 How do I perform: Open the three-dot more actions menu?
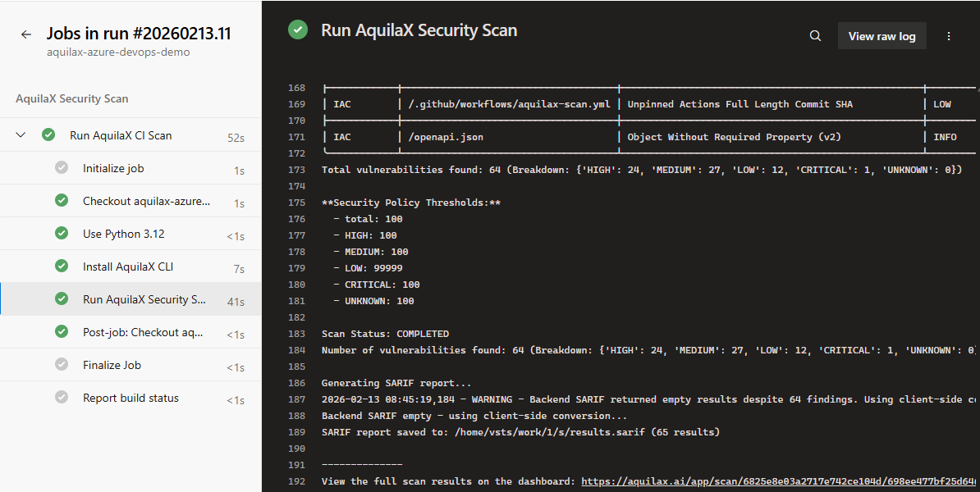(949, 36)
